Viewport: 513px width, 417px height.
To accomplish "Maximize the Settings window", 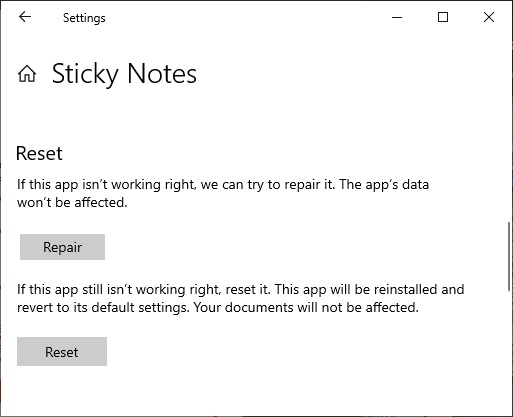I will tap(443, 17).
